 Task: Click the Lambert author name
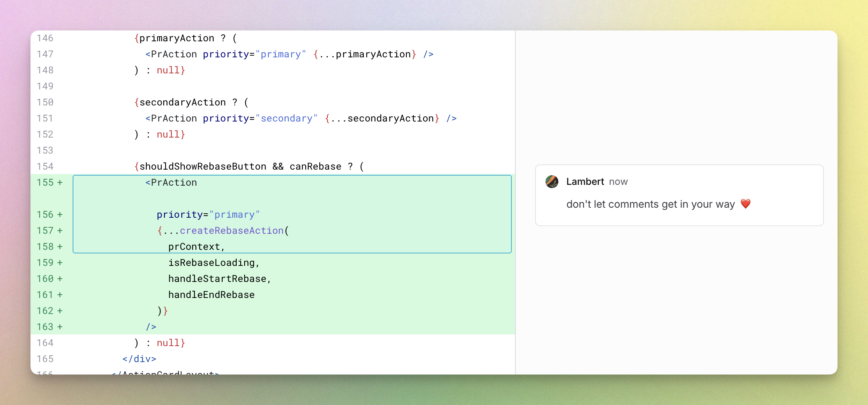[x=585, y=181]
